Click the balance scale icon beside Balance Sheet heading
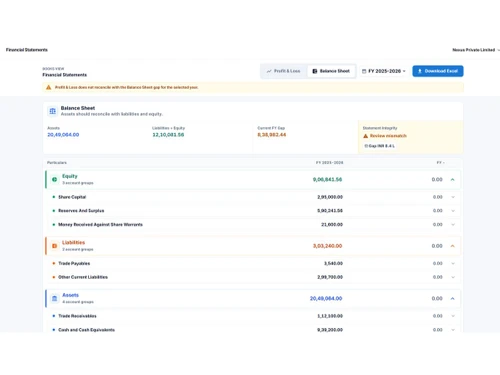 tap(53, 111)
